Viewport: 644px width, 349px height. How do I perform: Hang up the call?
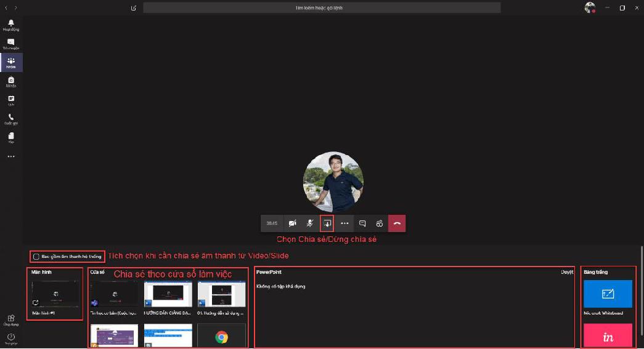pos(397,223)
